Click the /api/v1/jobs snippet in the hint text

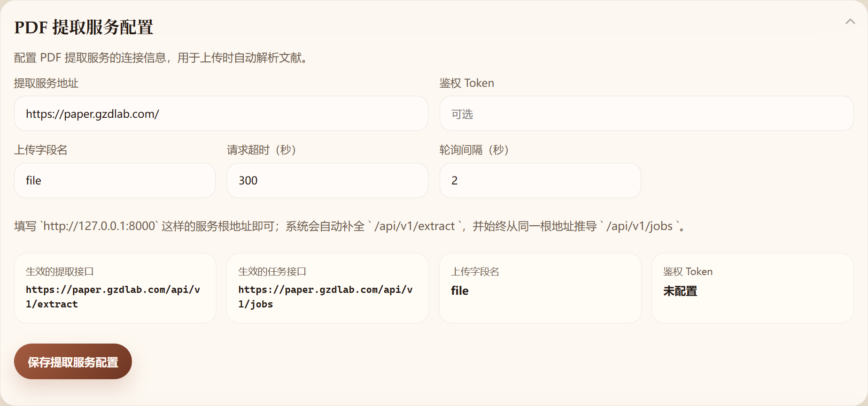point(639,226)
